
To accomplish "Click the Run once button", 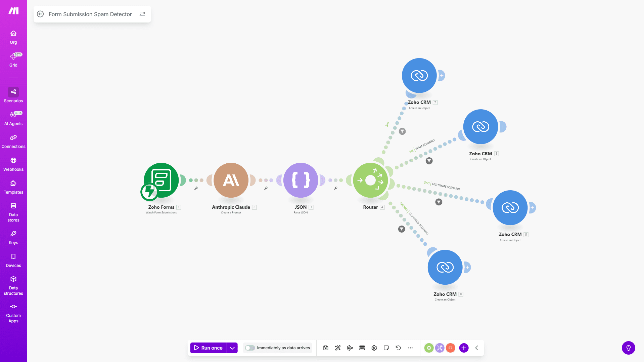I will pyautogui.click(x=208, y=348).
